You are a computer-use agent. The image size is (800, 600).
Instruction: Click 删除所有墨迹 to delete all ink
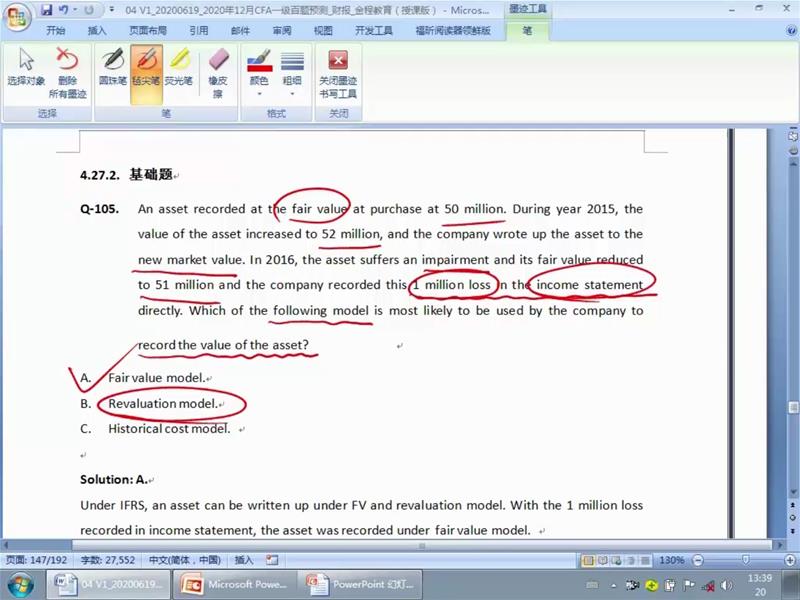[x=67, y=73]
